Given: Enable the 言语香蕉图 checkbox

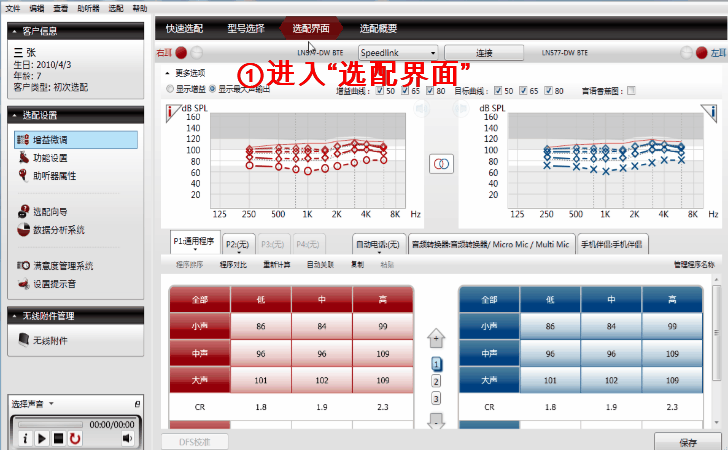Looking at the screenshot, I should (x=631, y=91).
